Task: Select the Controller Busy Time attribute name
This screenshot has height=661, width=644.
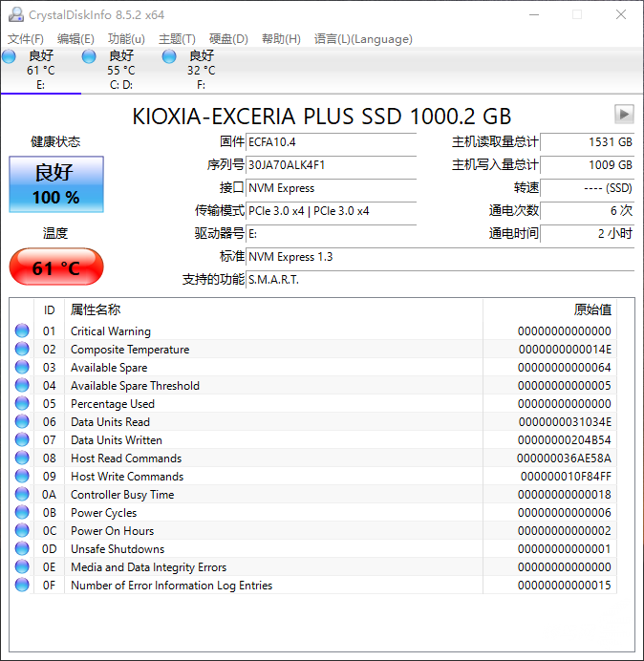Action: click(x=122, y=495)
